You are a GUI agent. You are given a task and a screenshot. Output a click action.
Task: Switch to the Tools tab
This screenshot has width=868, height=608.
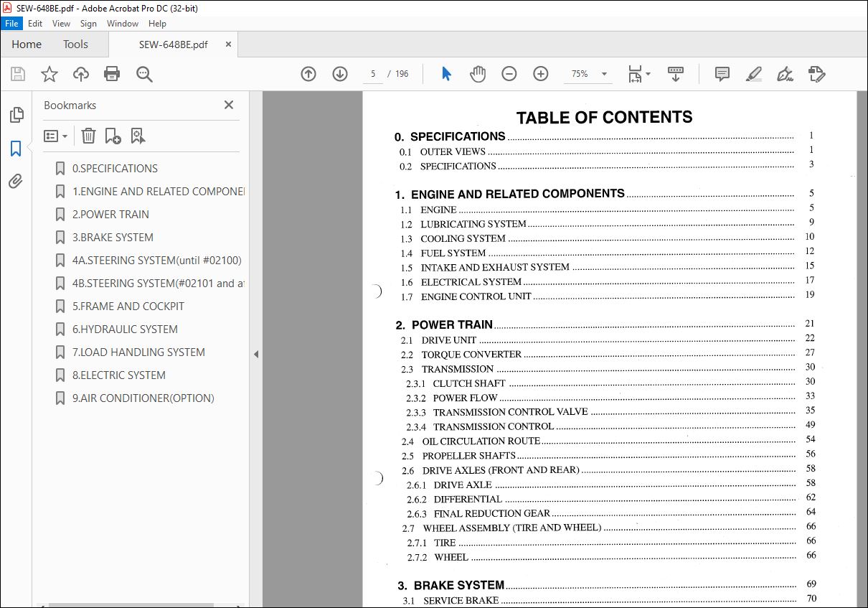75,45
